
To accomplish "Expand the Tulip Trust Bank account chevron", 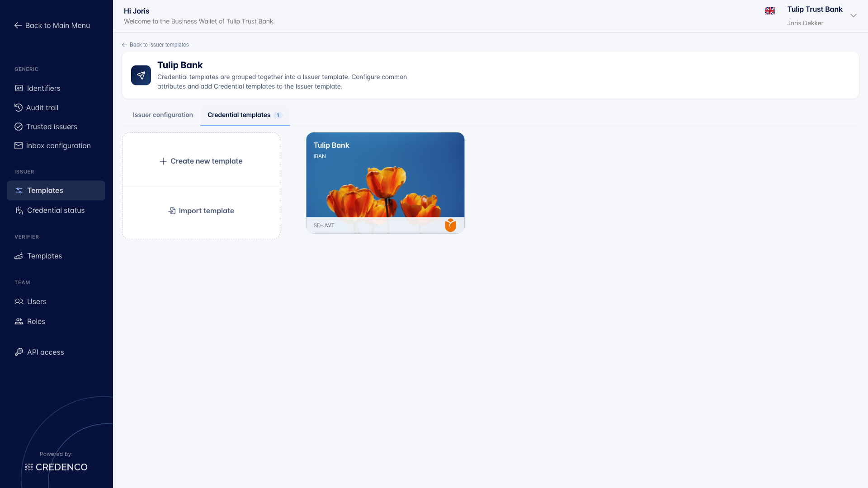I will (x=854, y=15).
